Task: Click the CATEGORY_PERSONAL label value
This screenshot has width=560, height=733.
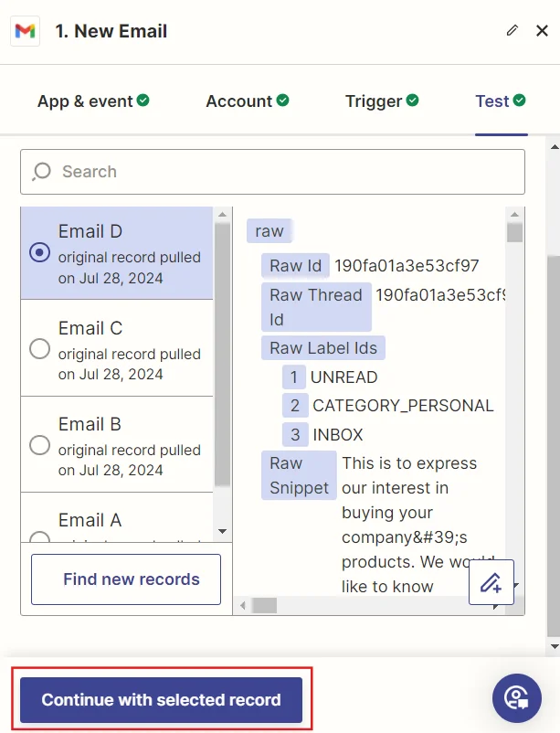Action: [403, 405]
